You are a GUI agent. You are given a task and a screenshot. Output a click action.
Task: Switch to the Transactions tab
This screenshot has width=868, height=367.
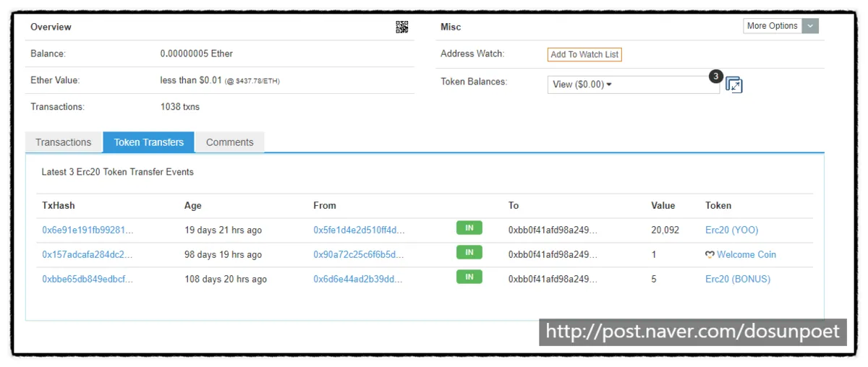(64, 142)
